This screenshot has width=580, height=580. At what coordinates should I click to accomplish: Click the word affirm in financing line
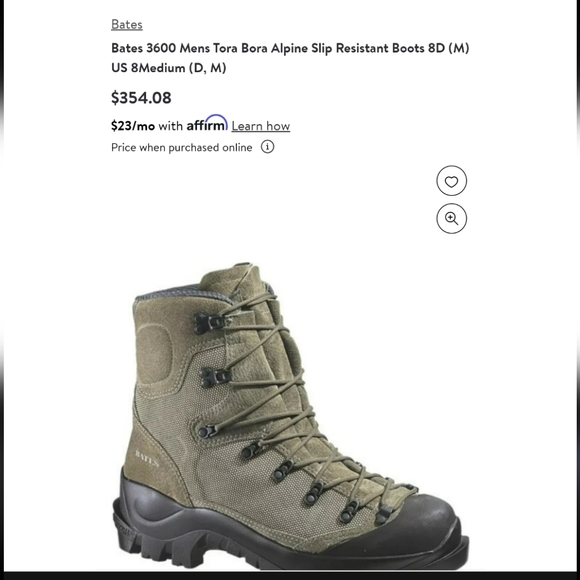[x=207, y=124]
